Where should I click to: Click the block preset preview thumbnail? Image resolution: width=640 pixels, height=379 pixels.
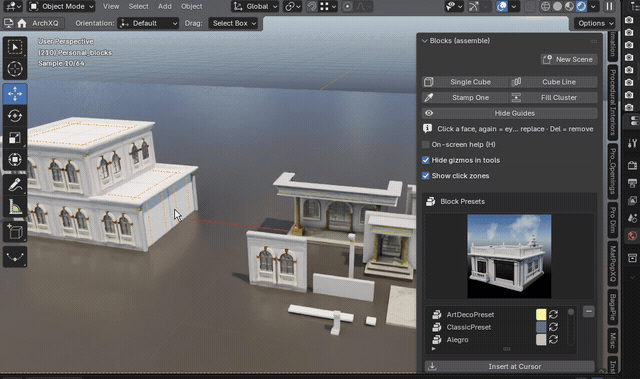[x=509, y=256]
